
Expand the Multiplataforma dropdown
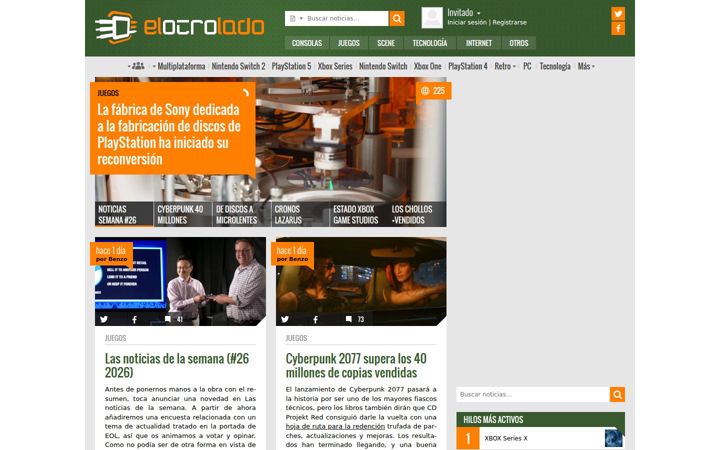pyautogui.click(x=179, y=66)
